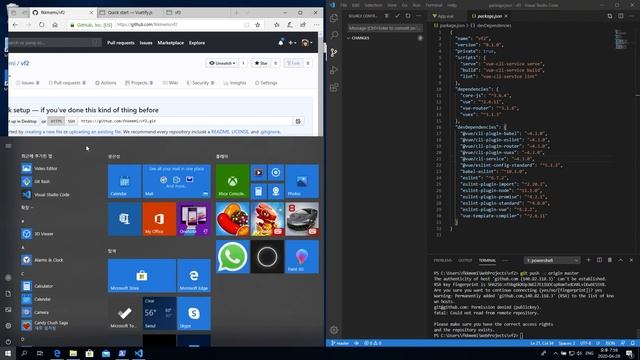This screenshot has height=360, width=640.
Task: Open the Photos tile
Action: coord(302,181)
